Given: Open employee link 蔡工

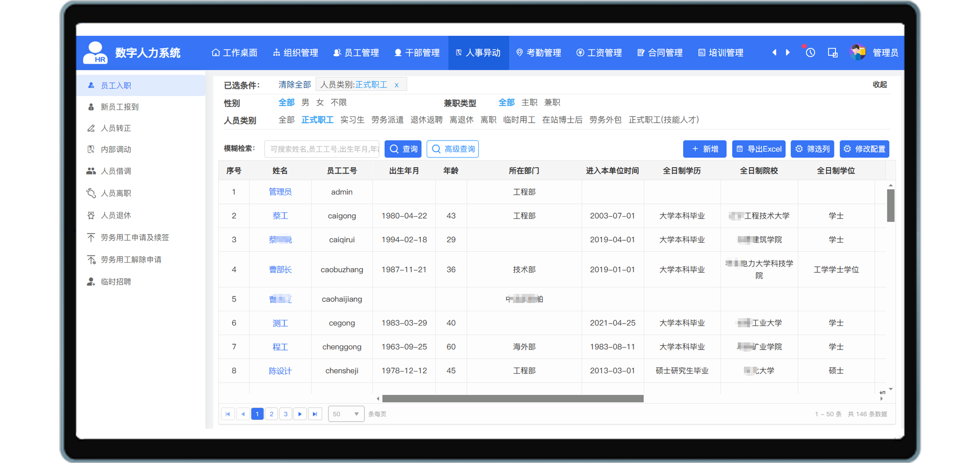Looking at the screenshot, I should point(280,216).
